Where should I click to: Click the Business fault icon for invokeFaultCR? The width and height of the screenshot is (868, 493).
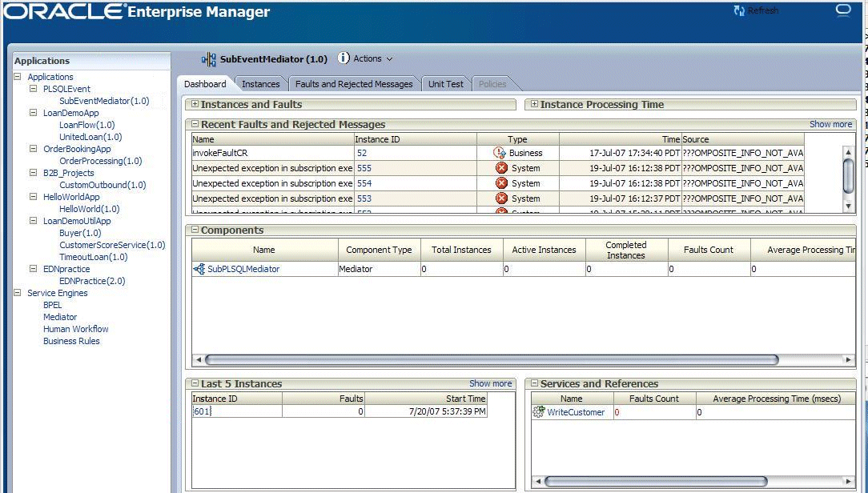coord(500,154)
